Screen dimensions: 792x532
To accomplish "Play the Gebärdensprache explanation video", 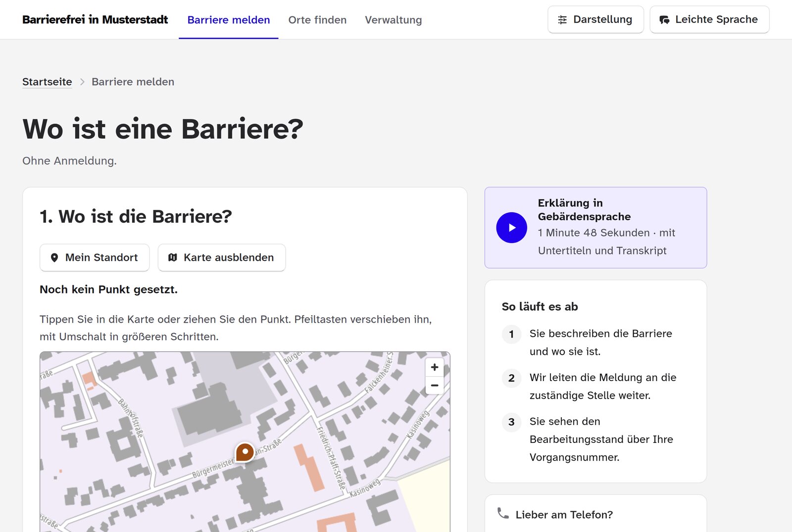I will [511, 228].
